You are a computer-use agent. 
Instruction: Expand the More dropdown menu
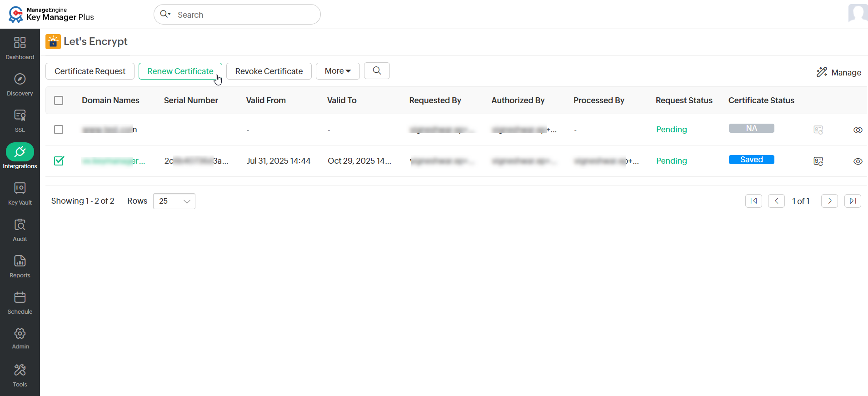tap(338, 71)
